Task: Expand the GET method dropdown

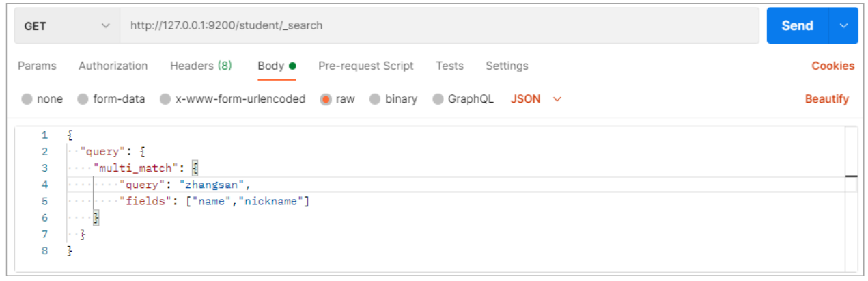Action: (66, 26)
